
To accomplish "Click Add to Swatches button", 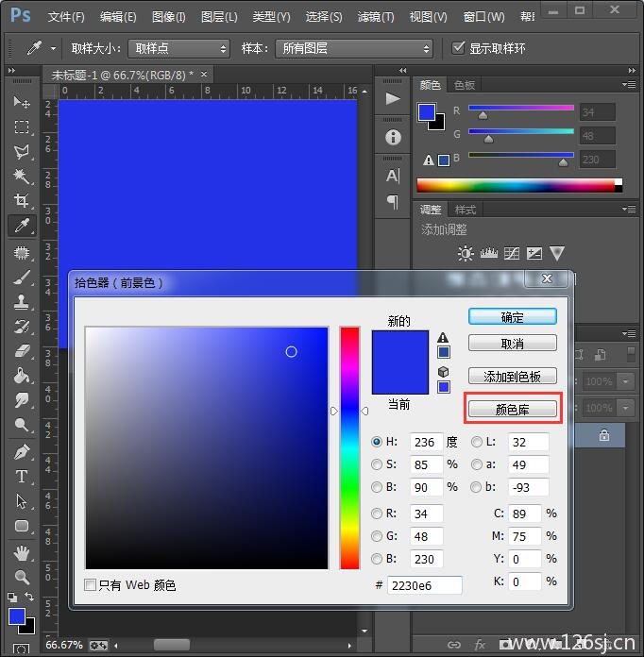I will (x=513, y=377).
